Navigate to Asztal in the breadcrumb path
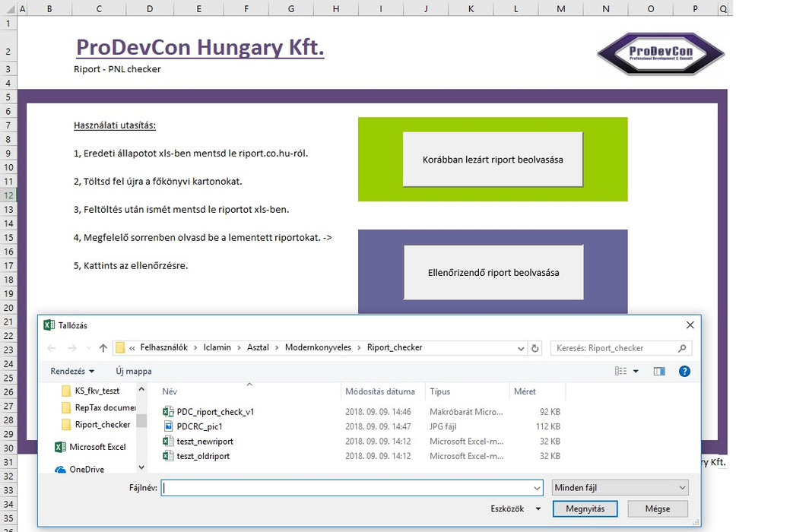809x532 pixels. point(259,347)
